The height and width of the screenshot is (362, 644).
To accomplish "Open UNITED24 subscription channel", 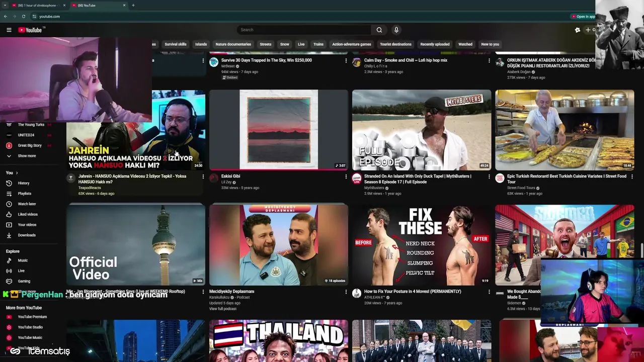I will tap(26, 135).
